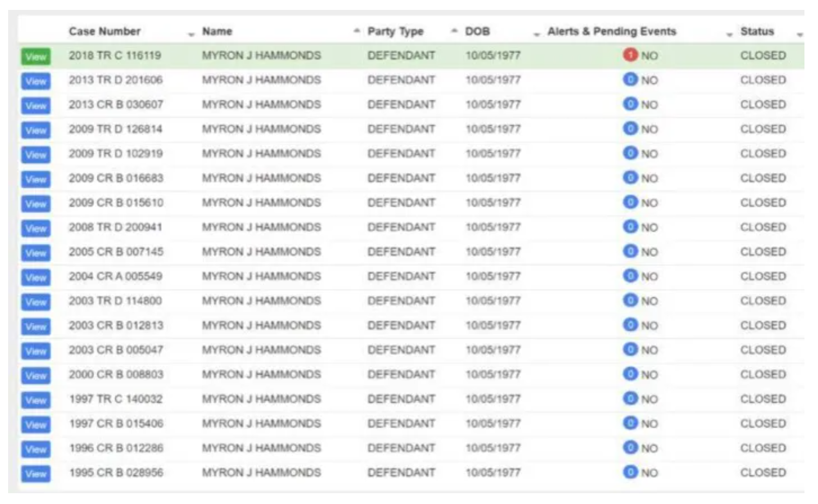Click blue alert badge for case 2008 TR D 200941
This screenshot has width=818, height=504.
[x=630, y=226]
